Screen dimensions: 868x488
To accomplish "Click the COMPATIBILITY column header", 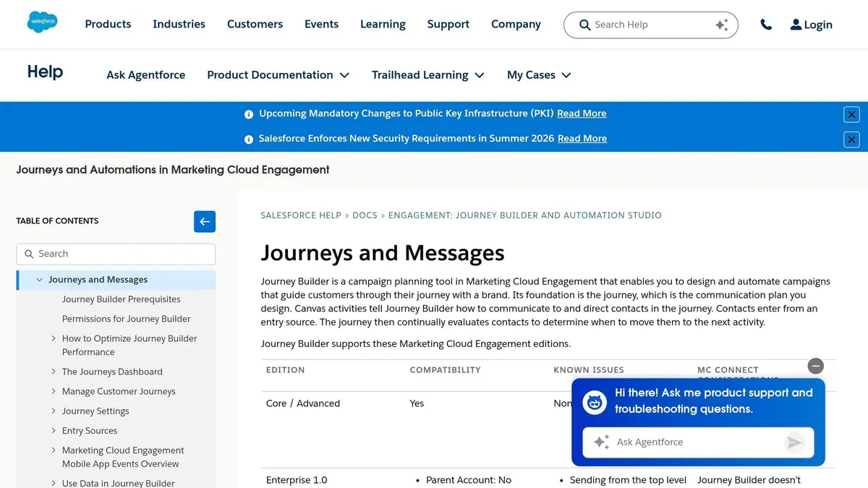I will [445, 370].
